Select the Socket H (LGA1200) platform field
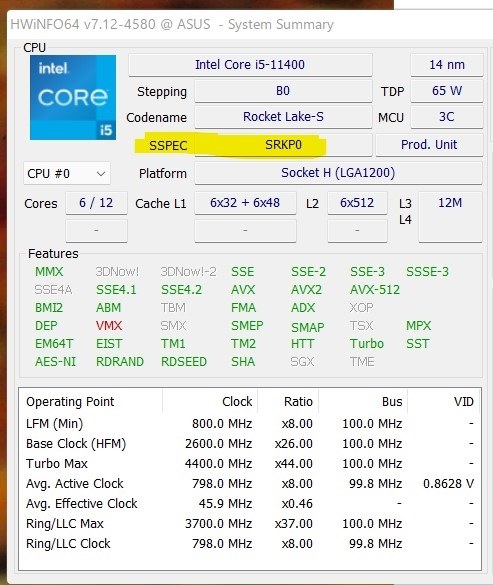This screenshot has height=585, width=493. 338,173
